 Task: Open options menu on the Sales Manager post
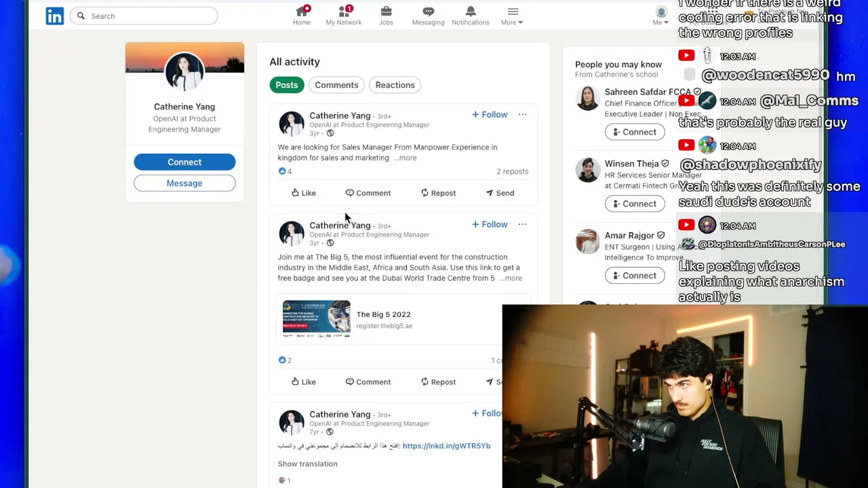[522, 115]
